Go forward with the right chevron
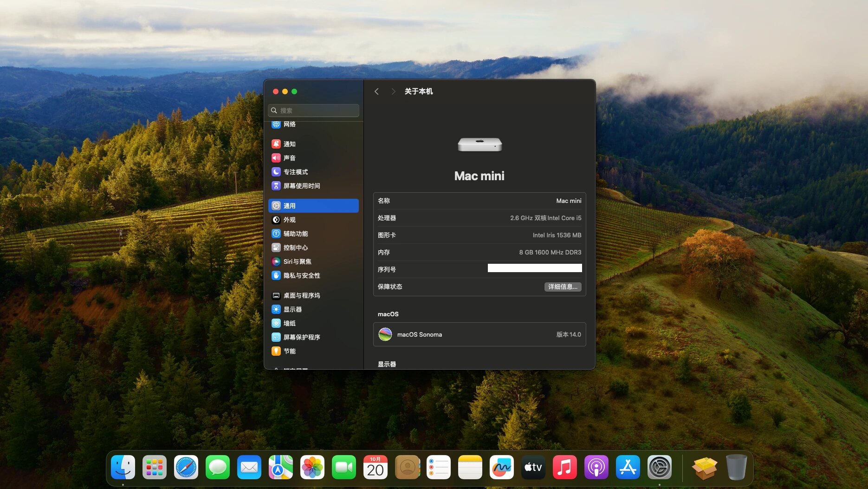This screenshot has height=489, width=868. tap(393, 91)
